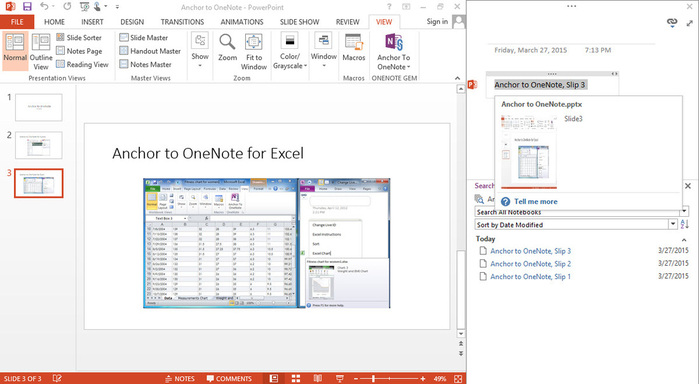Open Macros
The image size is (699, 384).
(x=354, y=48)
